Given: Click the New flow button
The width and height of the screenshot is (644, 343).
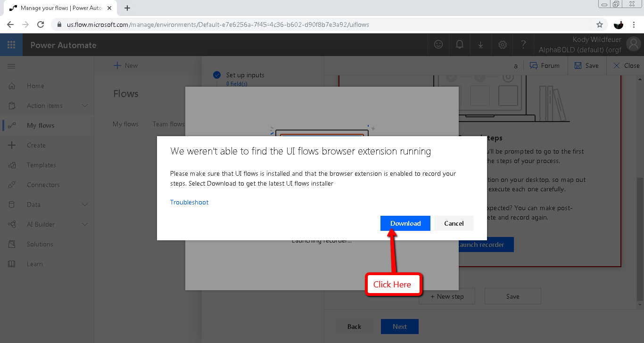Looking at the screenshot, I should (x=126, y=65).
